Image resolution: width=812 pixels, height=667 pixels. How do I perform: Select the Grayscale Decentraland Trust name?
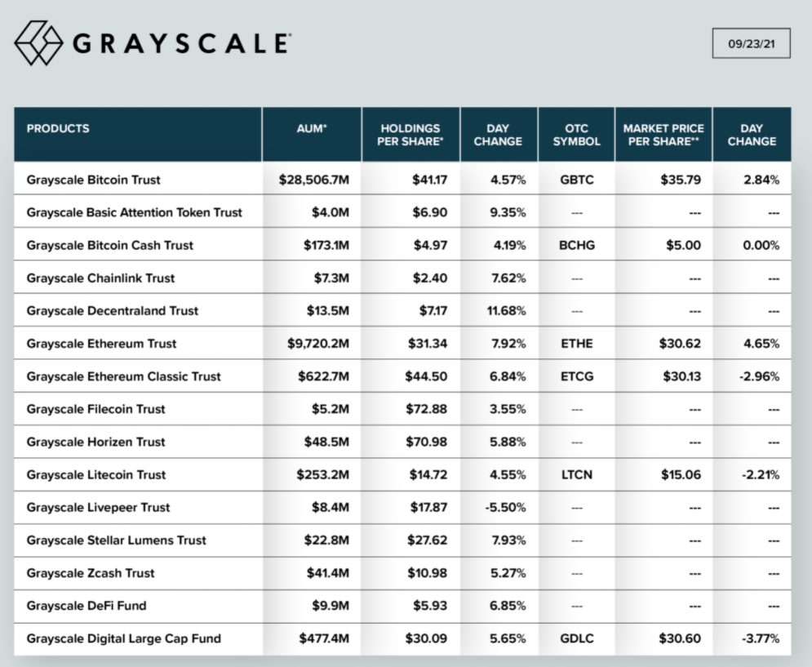(112, 311)
